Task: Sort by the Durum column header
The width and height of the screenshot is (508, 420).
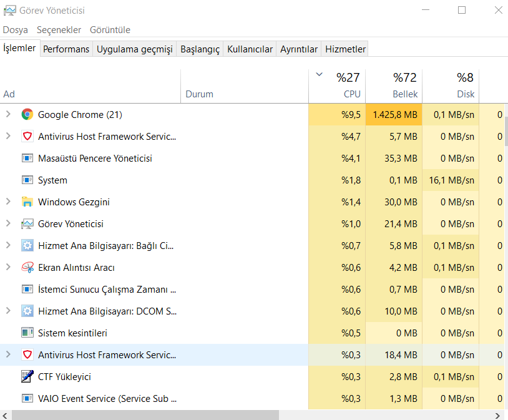Action: pos(245,86)
